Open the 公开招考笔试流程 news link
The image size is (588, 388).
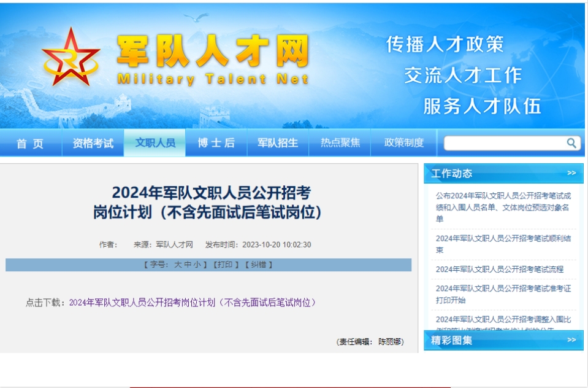click(499, 269)
